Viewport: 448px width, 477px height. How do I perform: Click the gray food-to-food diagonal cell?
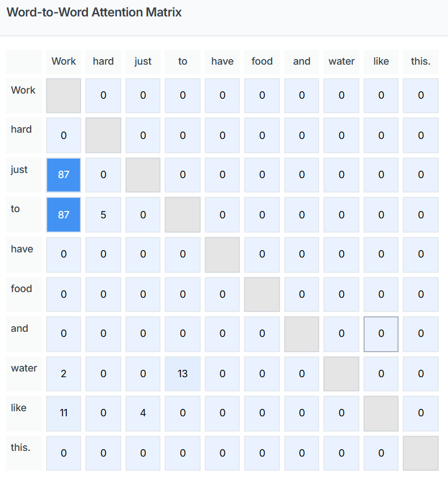coord(262,294)
